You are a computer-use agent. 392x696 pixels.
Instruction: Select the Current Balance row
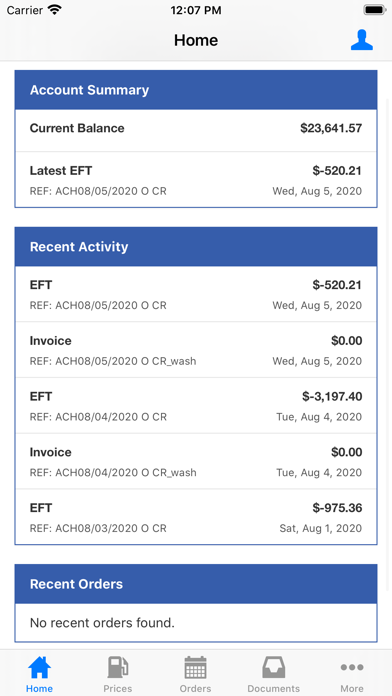coord(196,130)
